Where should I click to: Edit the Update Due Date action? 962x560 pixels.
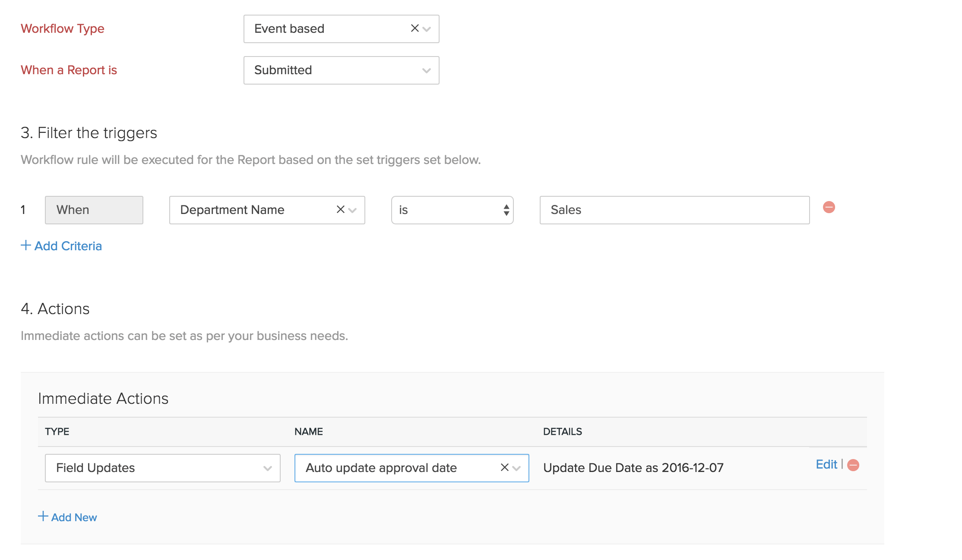pos(826,465)
